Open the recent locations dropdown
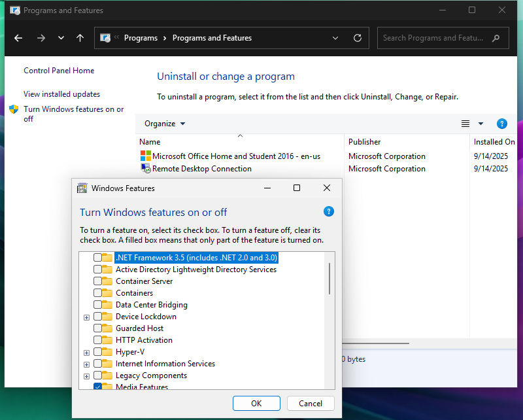 [x=61, y=38]
